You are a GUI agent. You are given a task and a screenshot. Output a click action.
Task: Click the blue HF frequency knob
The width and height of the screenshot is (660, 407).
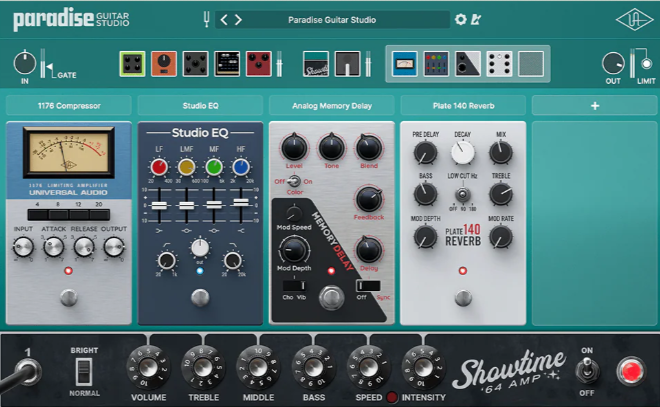[241, 168]
